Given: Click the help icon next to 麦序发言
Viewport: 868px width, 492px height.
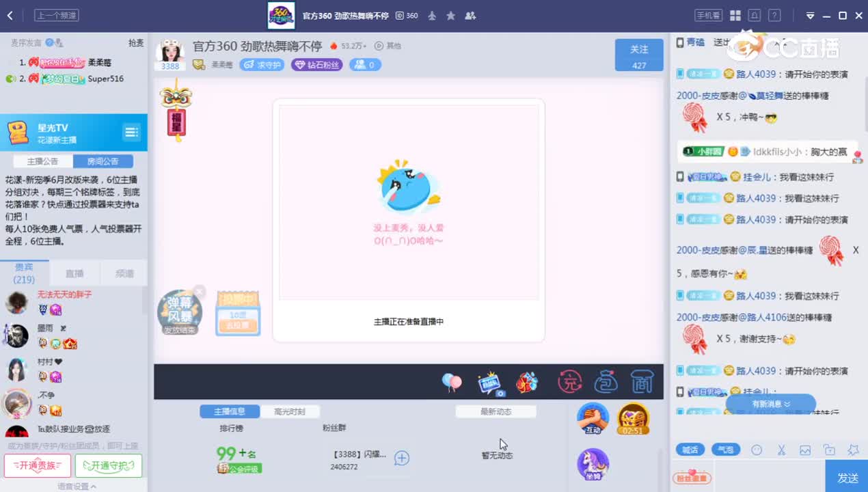Looking at the screenshot, I should [x=49, y=43].
